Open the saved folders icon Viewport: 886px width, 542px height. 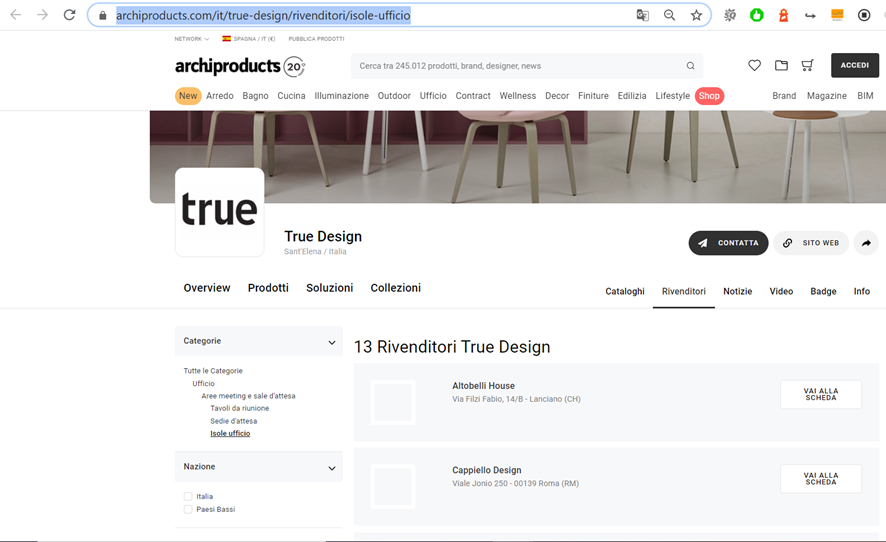tap(781, 66)
